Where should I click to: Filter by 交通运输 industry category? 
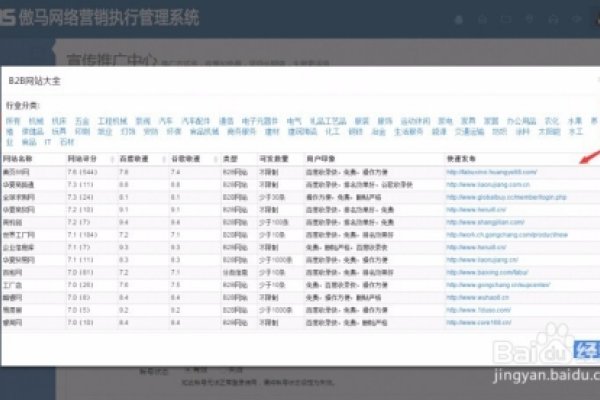pyautogui.click(x=469, y=132)
